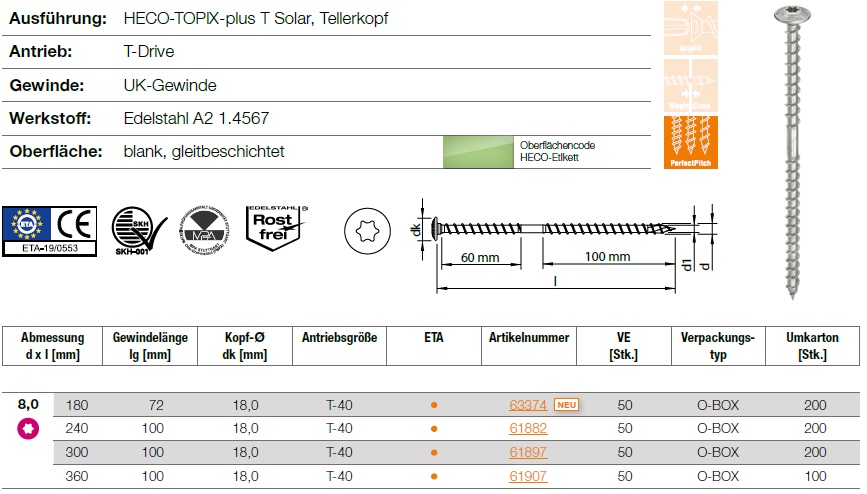Click the 'Ausführung:' label
Image resolution: width=867 pixels, height=494 pixels.
pyautogui.click(x=58, y=19)
